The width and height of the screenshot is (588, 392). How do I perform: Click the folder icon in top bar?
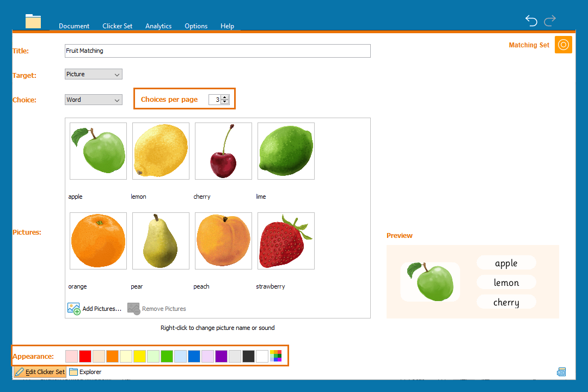click(33, 21)
